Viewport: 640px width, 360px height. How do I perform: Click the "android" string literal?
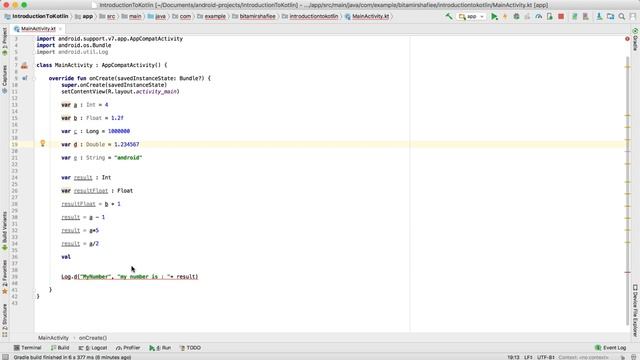pyautogui.click(x=128, y=158)
